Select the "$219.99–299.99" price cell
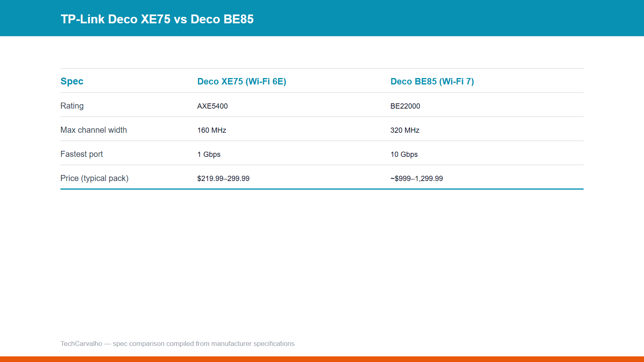Image resolution: width=644 pixels, height=362 pixels. [x=223, y=179]
